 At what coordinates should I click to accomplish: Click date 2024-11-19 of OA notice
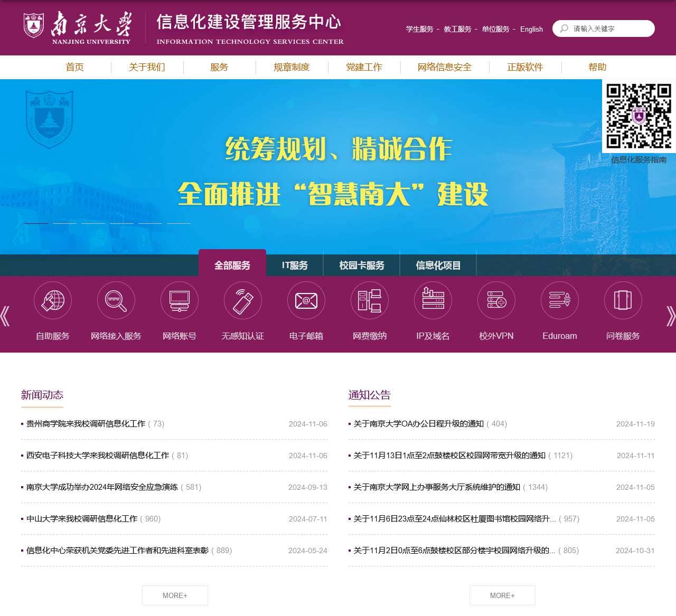(635, 423)
